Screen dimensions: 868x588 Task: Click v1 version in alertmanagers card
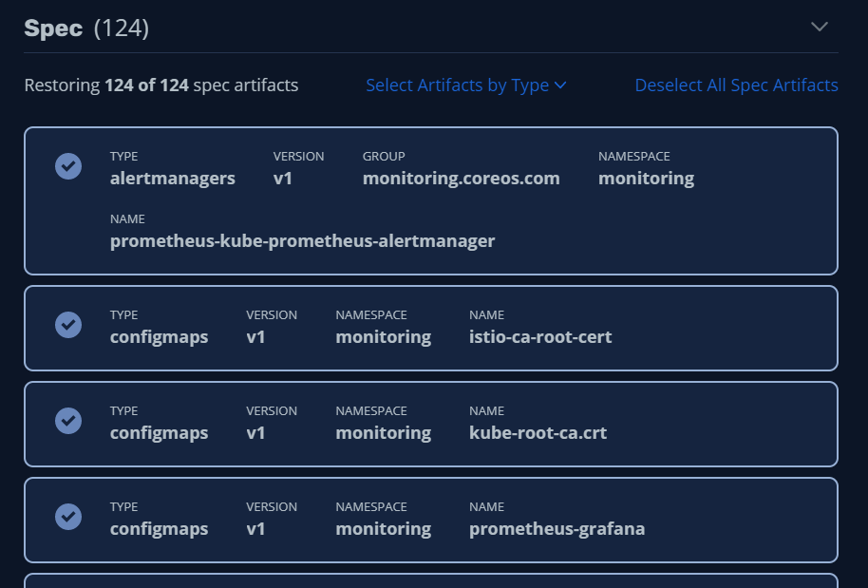[x=282, y=179]
